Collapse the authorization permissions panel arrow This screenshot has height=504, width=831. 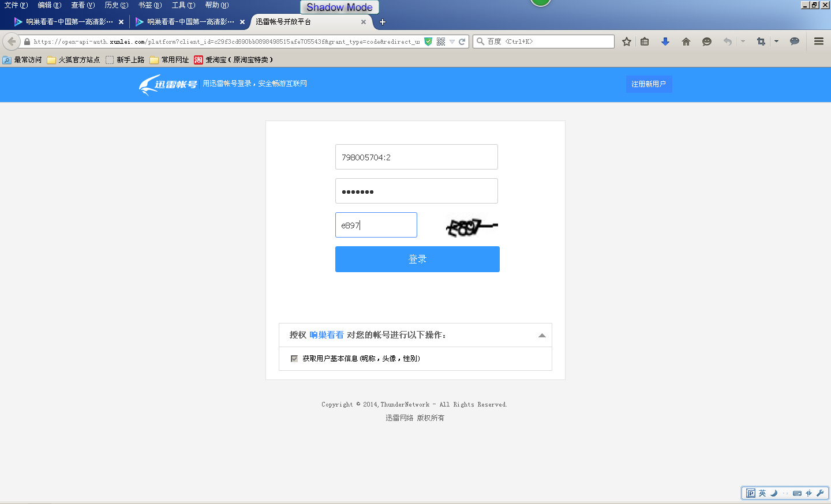pyautogui.click(x=542, y=336)
